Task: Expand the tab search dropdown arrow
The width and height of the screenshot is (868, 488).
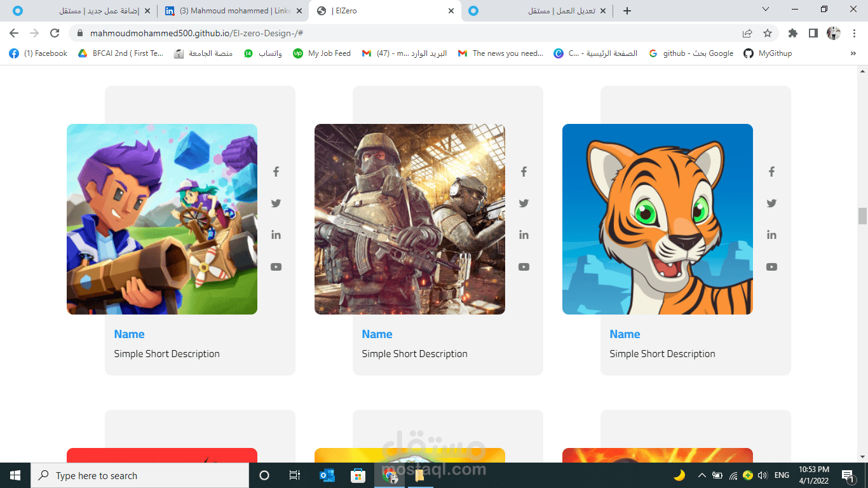Action: 766,10
